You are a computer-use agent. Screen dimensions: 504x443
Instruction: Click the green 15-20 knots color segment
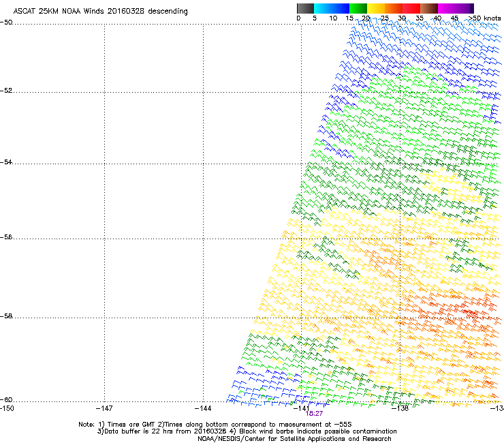click(x=358, y=8)
